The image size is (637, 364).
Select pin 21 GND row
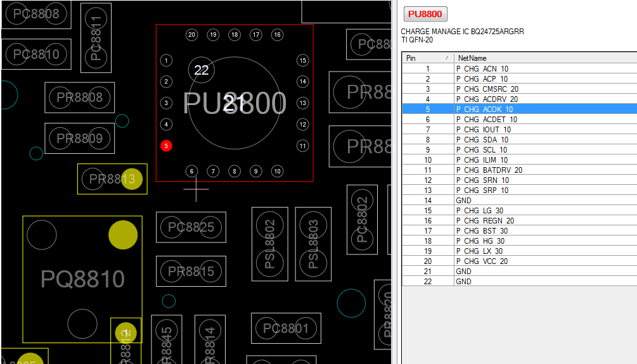520,272
